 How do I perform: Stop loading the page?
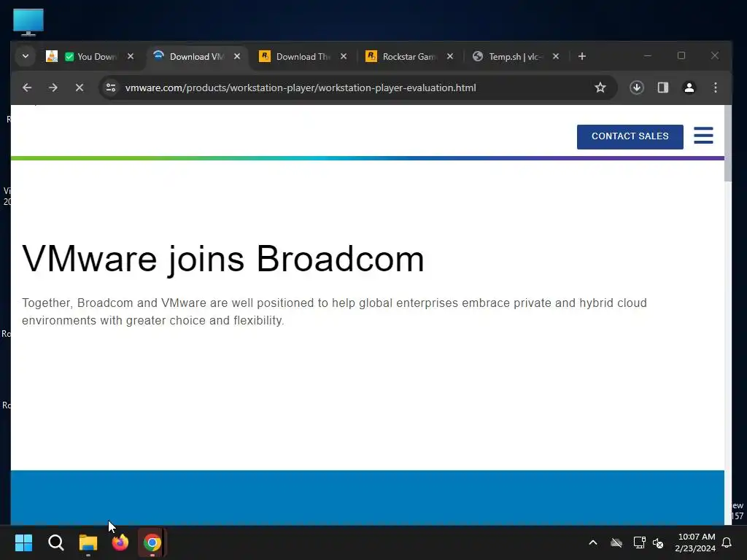coord(80,87)
